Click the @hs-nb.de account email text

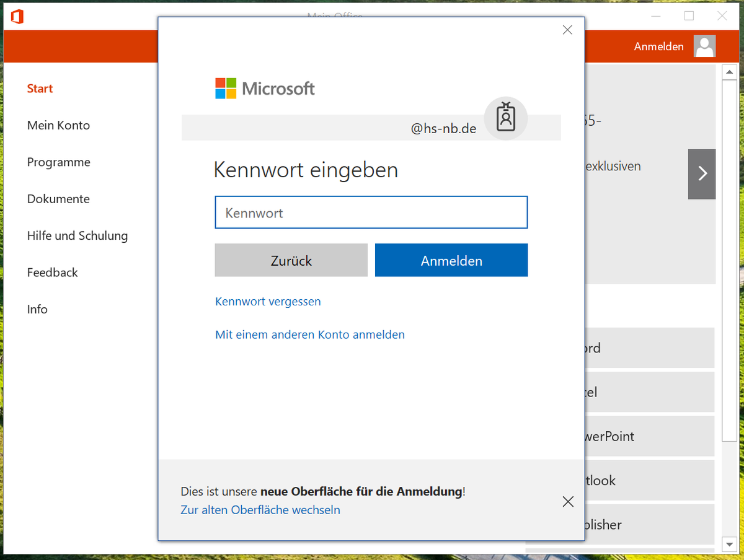(443, 129)
